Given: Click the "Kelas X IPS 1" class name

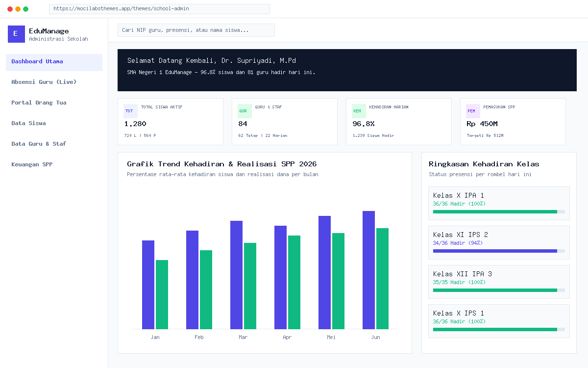Looking at the screenshot, I should point(459,313).
